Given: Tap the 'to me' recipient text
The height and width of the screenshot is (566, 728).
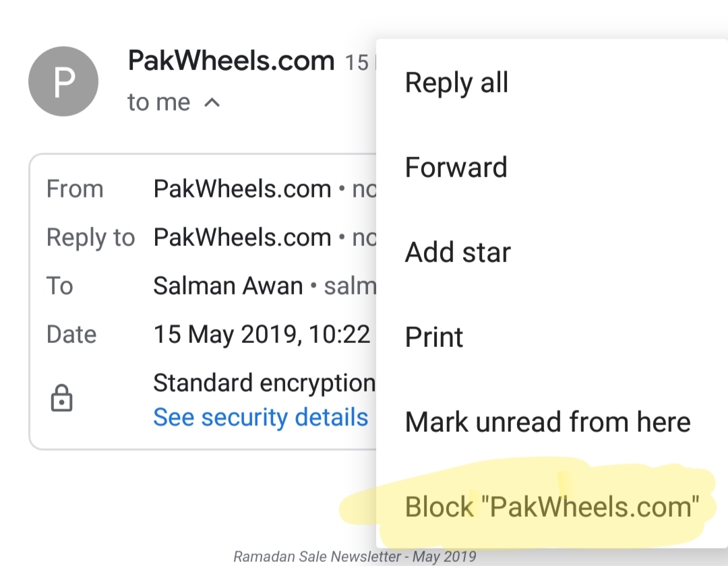Looking at the screenshot, I should point(159,102).
